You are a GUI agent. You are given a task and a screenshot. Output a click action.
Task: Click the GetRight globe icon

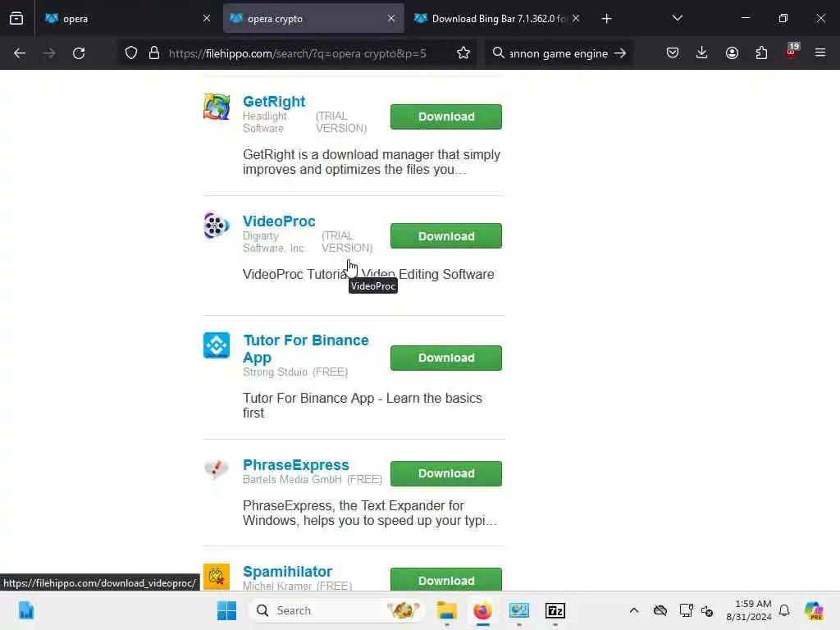point(217,107)
